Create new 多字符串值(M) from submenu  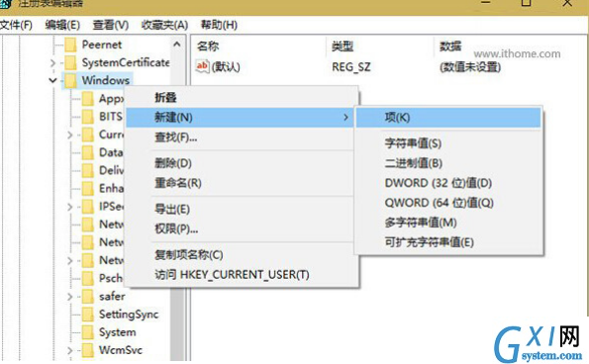[421, 223]
